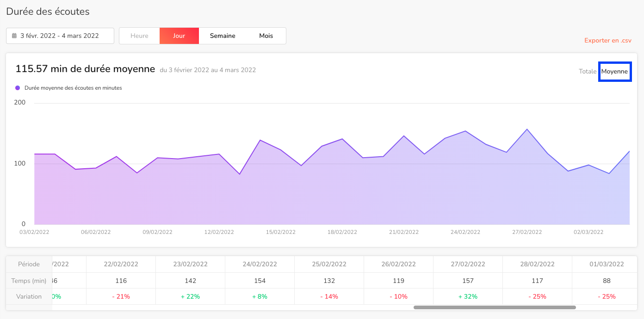Grab the table's horizontal scrollbar thumb
Screen dimensions: 644x319
click(495, 307)
